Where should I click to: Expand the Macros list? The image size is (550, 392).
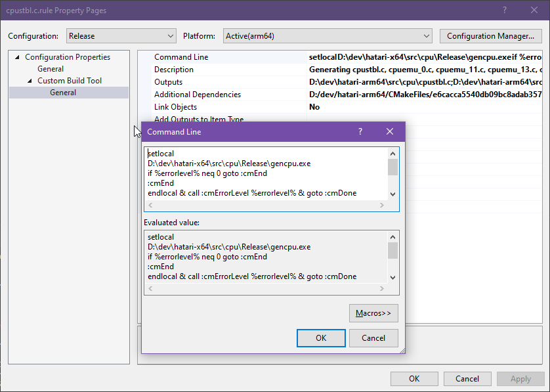click(x=373, y=313)
